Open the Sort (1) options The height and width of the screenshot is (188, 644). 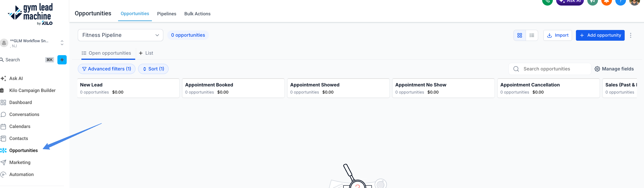(153, 69)
